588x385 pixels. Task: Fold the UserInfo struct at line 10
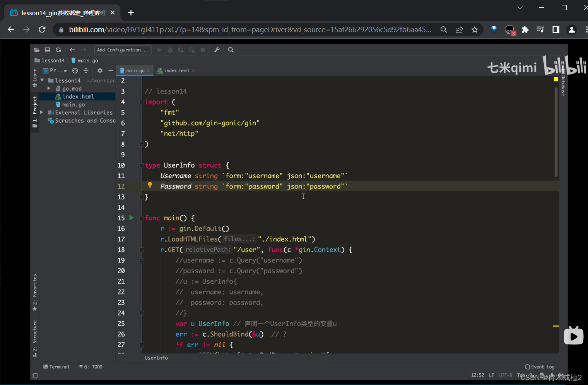(142, 165)
